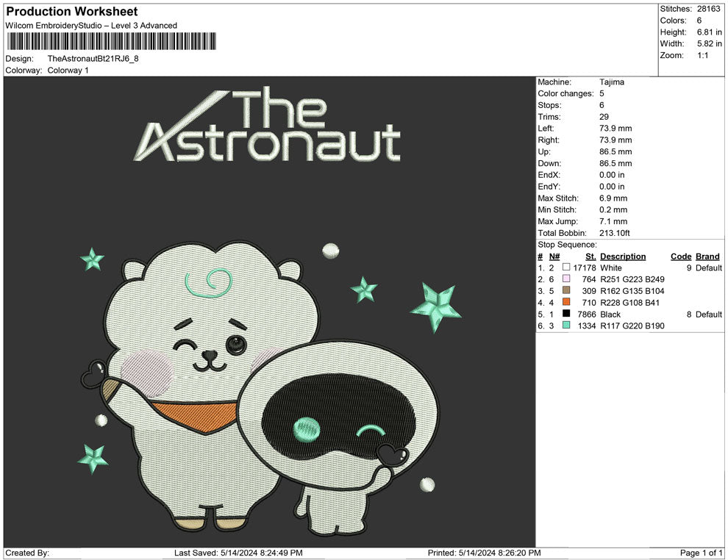728x560 pixels.
Task: Select design name 'TheAstronautBt21RJ6_8'
Action: [93, 59]
